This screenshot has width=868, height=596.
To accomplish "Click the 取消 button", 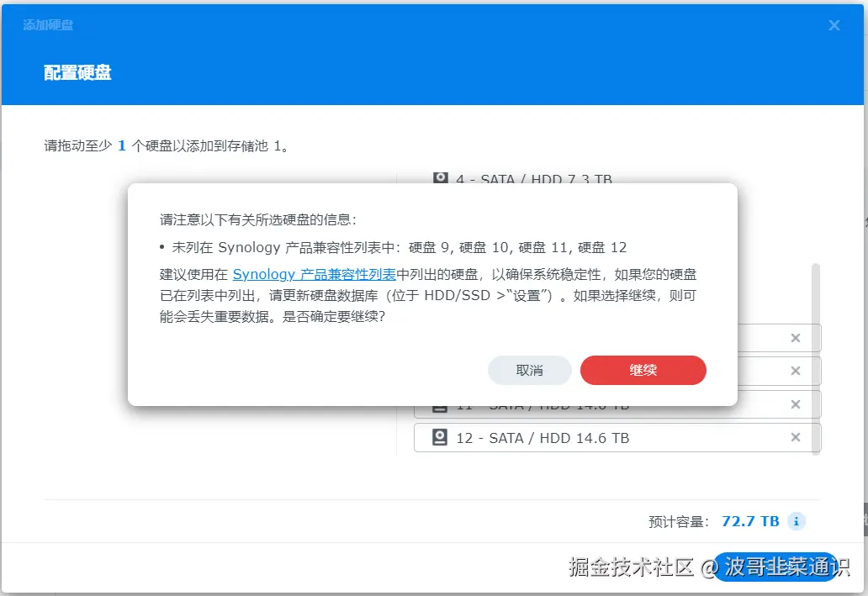I will point(529,370).
